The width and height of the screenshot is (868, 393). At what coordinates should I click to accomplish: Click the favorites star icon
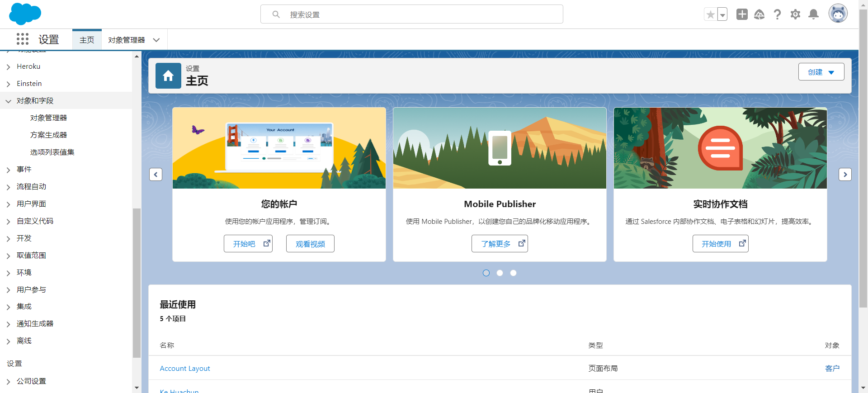(x=711, y=14)
